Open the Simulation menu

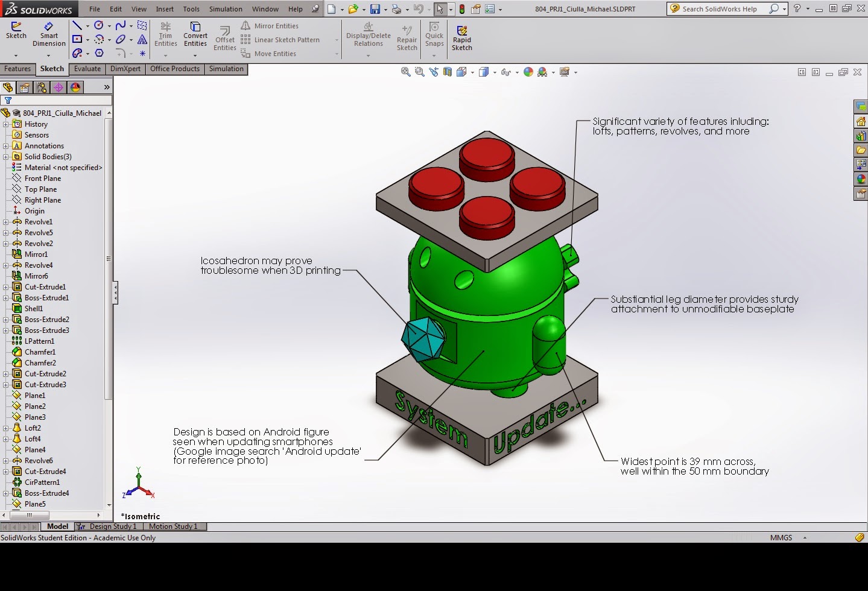(226, 9)
